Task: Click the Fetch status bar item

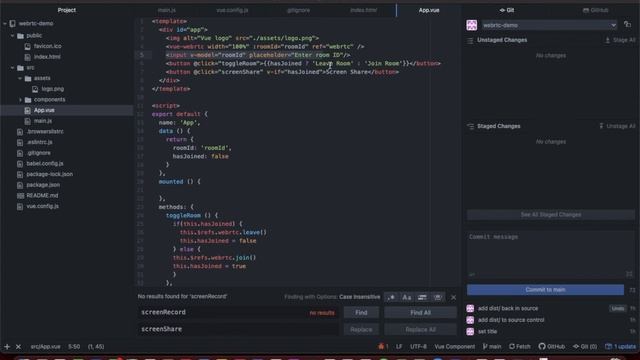Action: click(520, 347)
